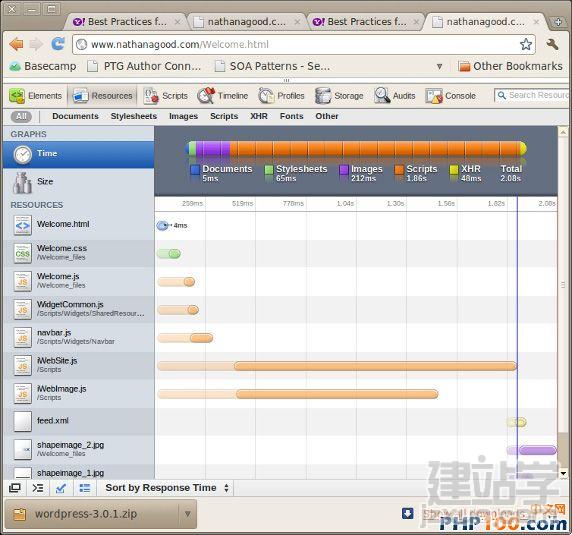Filter resources by Scripts

click(224, 116)
